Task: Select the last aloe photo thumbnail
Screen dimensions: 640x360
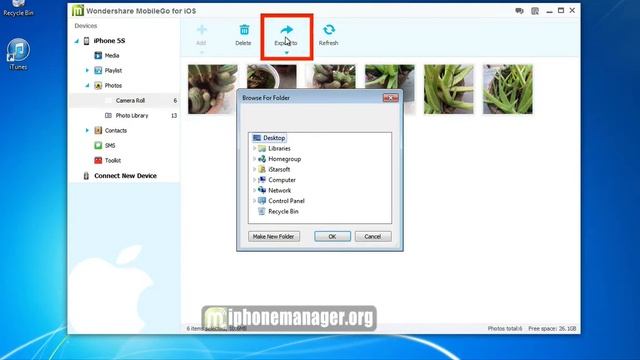Action: coord(508,89)
